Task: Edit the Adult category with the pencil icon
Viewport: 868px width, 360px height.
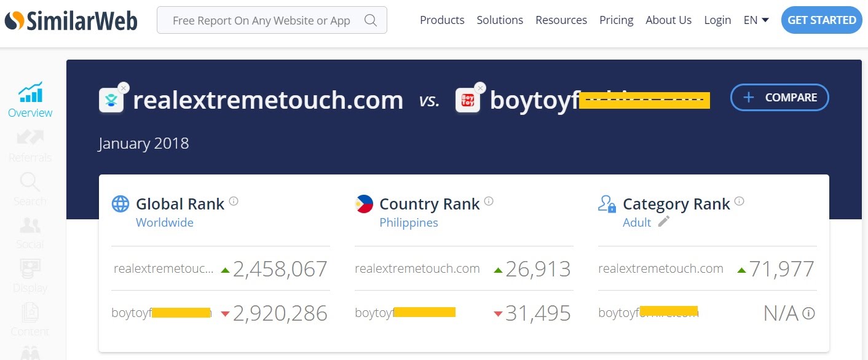Action: pyautogui.click(x=663, y=222)
